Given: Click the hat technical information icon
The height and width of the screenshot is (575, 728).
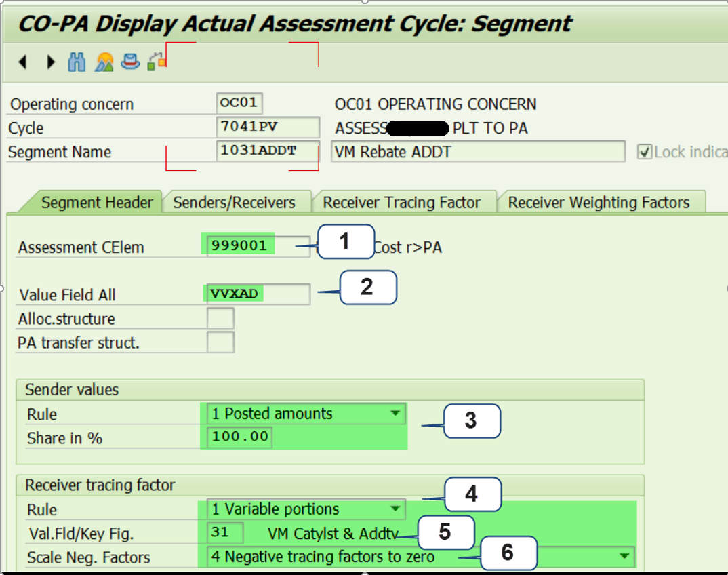Looking at the screenshot, I should (129, 62).
